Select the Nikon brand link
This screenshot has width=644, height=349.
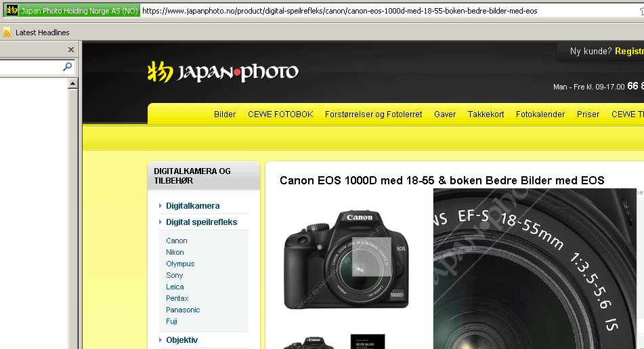175,252
